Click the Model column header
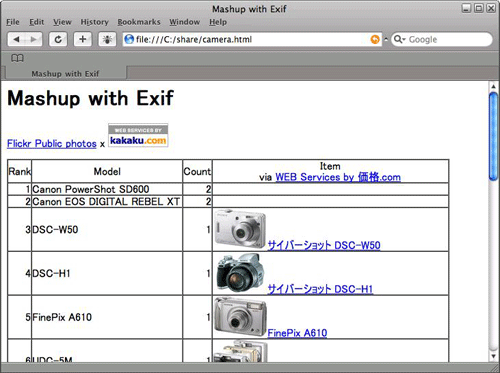 (107, 172)
